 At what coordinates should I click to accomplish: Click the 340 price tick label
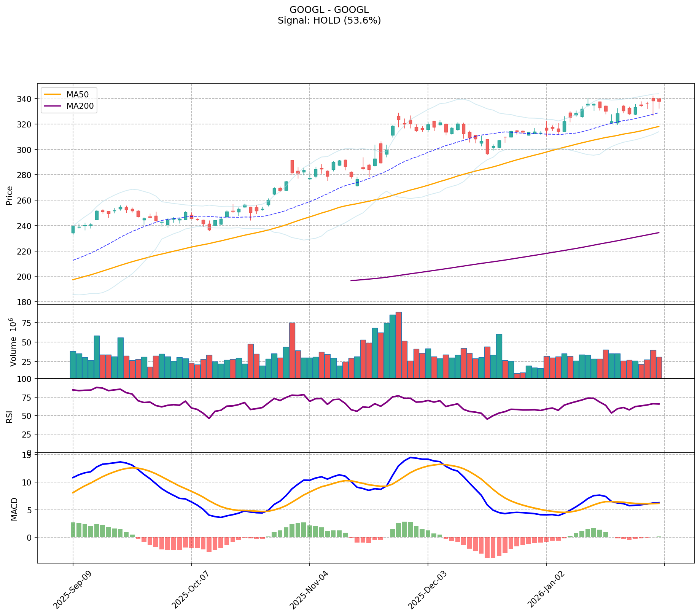point(28,99)
